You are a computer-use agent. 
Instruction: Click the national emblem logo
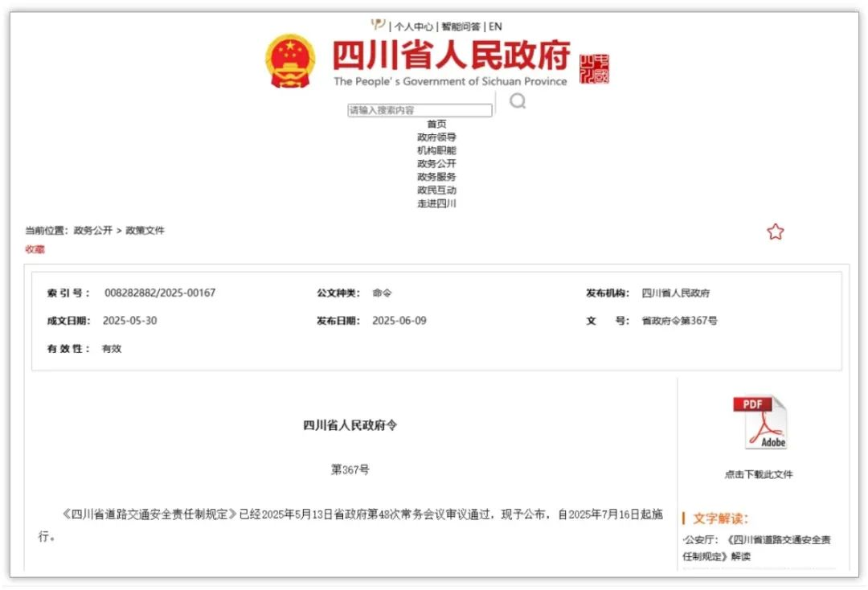[x=291, y=61]
